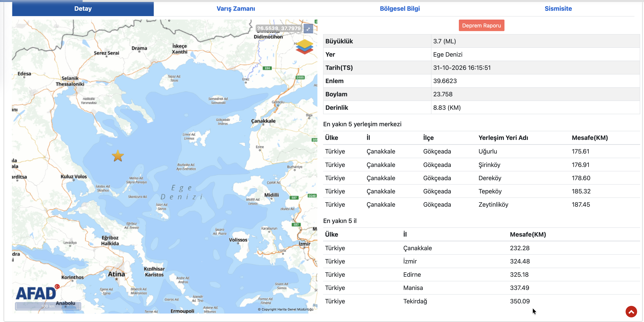Click the Enlem value 39.6623
The width and height of the screenshot is (644, 322).
445,81
